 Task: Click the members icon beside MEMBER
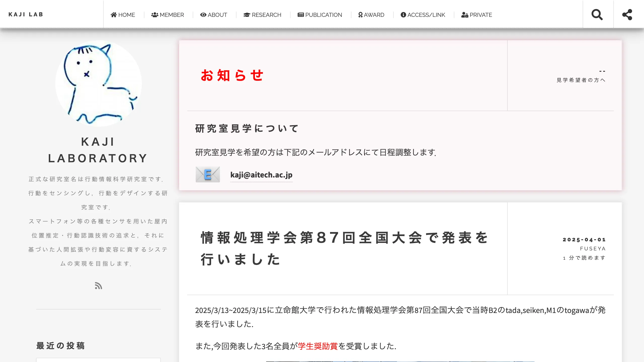tap(155, 15)
